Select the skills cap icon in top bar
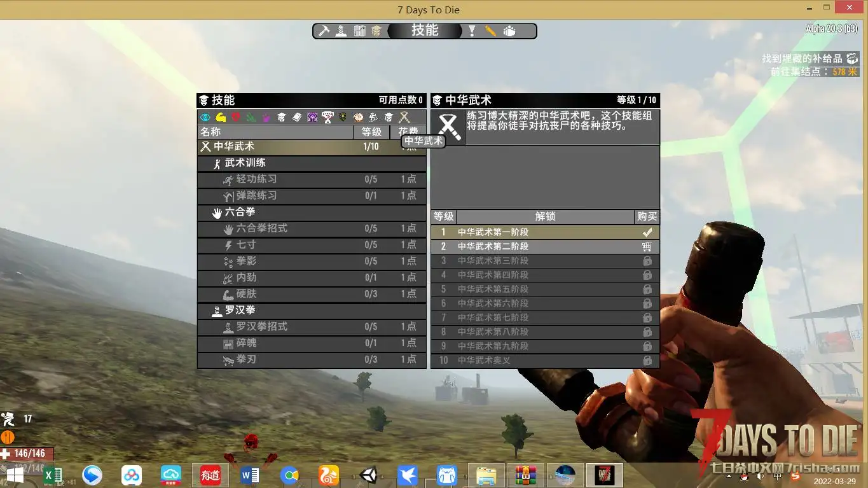This screenshot has width=868, height=488. 376,31
